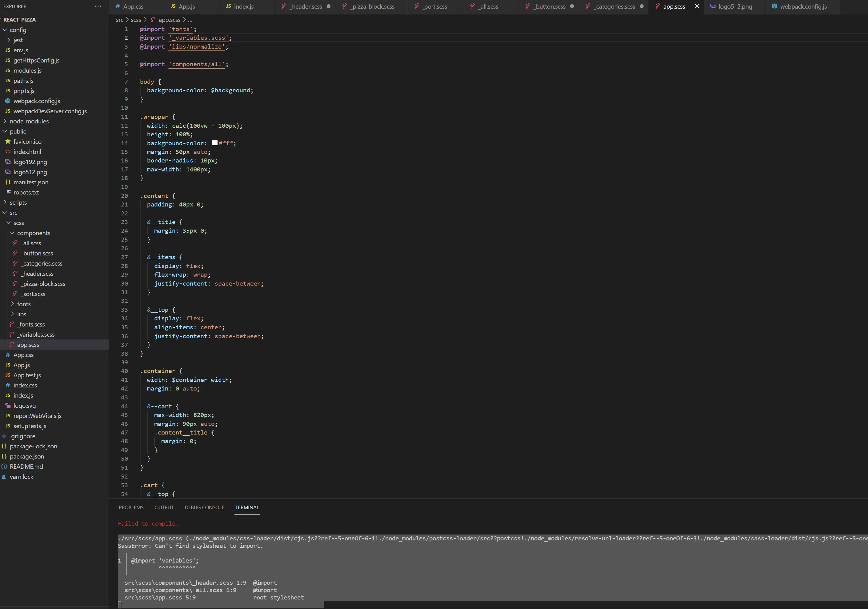Click scss segment in breadcrumb path
The height and width of the screenshot is (609, 868).
136,20
